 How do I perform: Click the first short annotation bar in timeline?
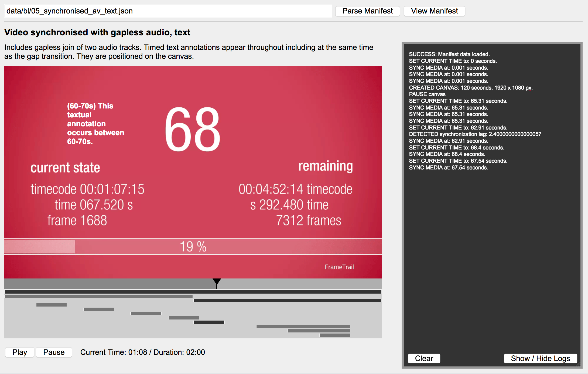tap(51, 305)
